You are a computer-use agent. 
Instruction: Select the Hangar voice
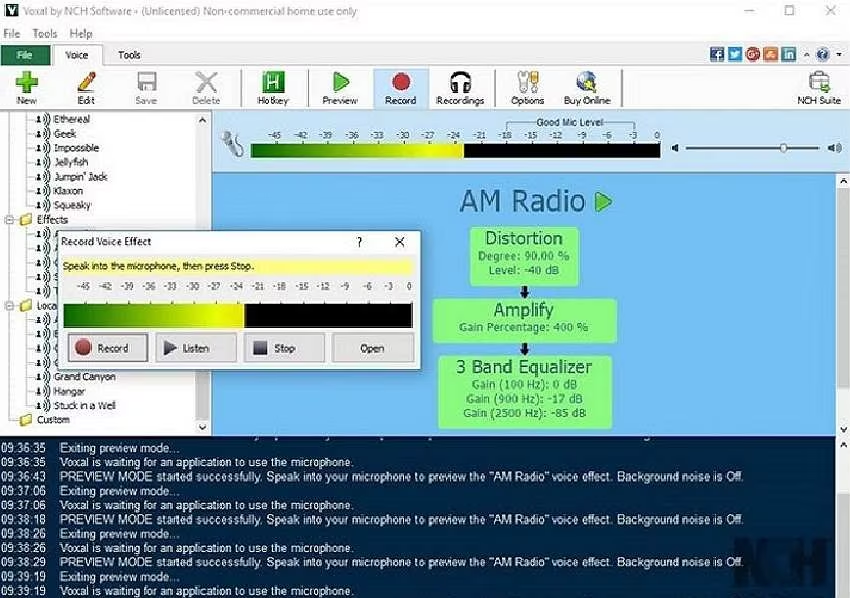(69, 391)
